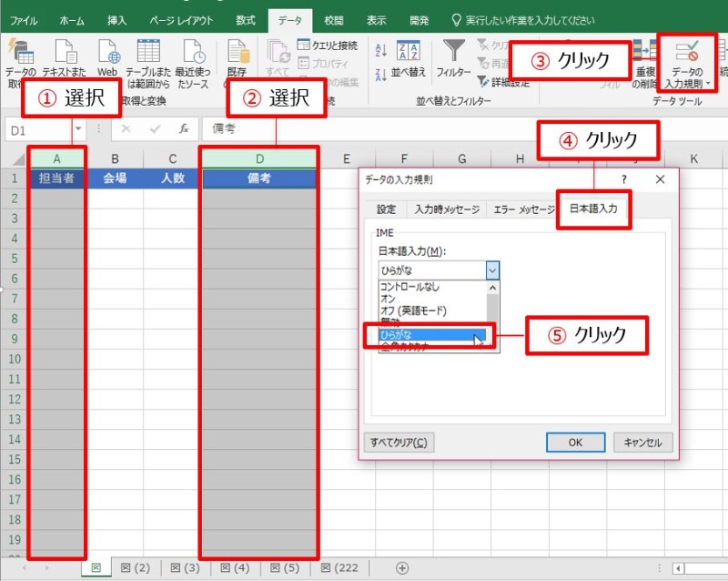Open the 設定 tab in the dialog
The height and width of the screenshot is (581, 728).
pyautogui.click(x=387, y=209)
